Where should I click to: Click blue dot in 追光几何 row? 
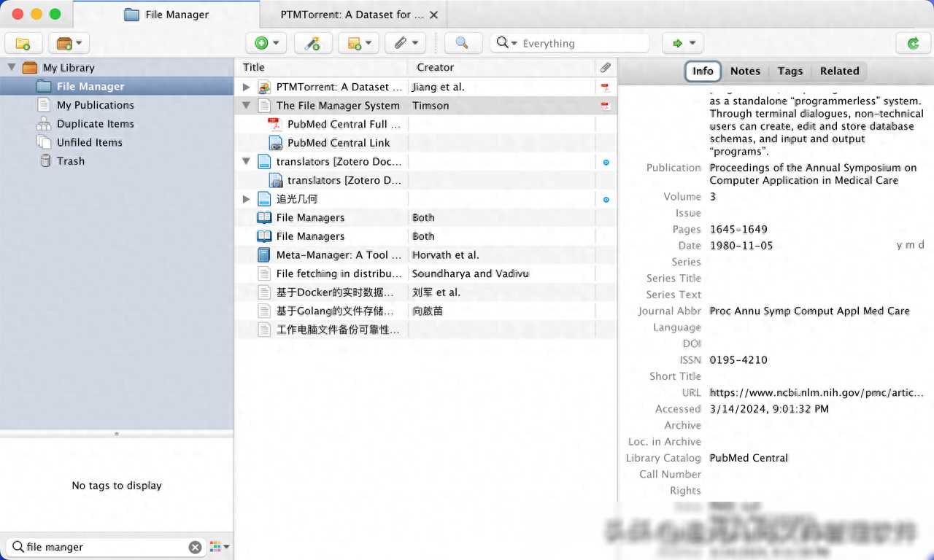[606, 199]
